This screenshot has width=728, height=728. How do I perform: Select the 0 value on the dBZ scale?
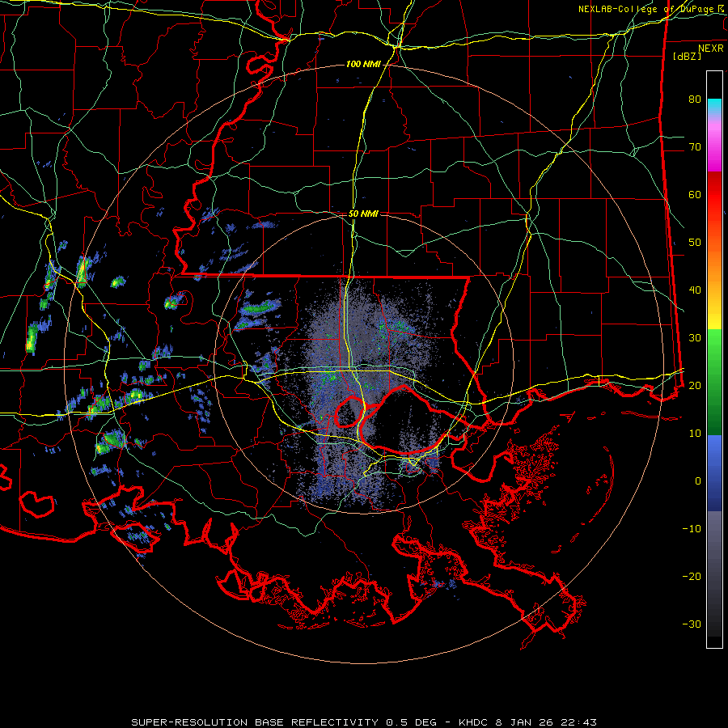tap(698, 481)
